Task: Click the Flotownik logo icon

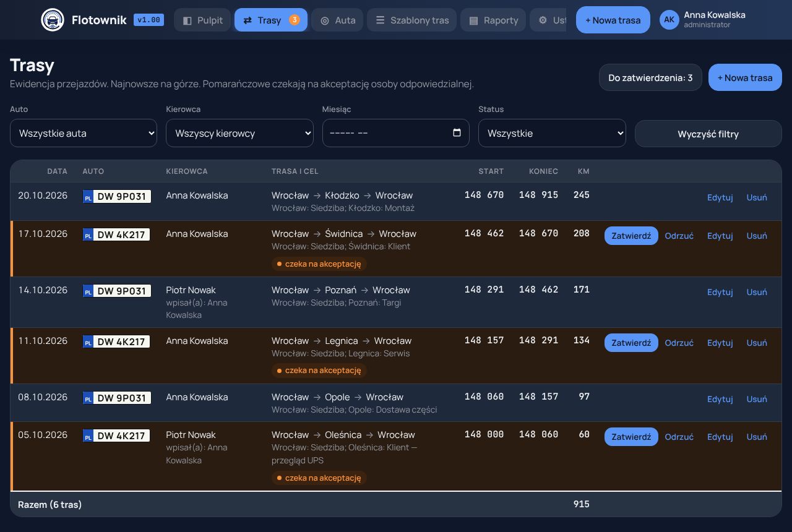Action: point(53,20)
